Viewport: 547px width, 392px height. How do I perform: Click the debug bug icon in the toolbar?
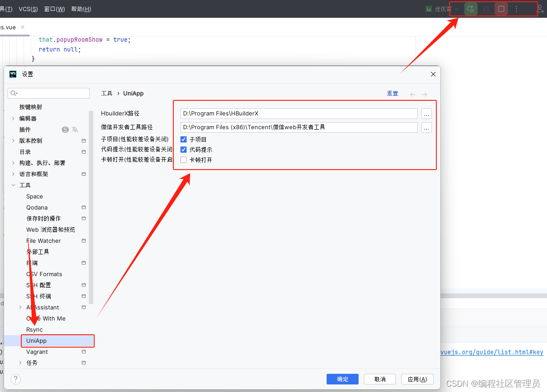coord(486,9)
